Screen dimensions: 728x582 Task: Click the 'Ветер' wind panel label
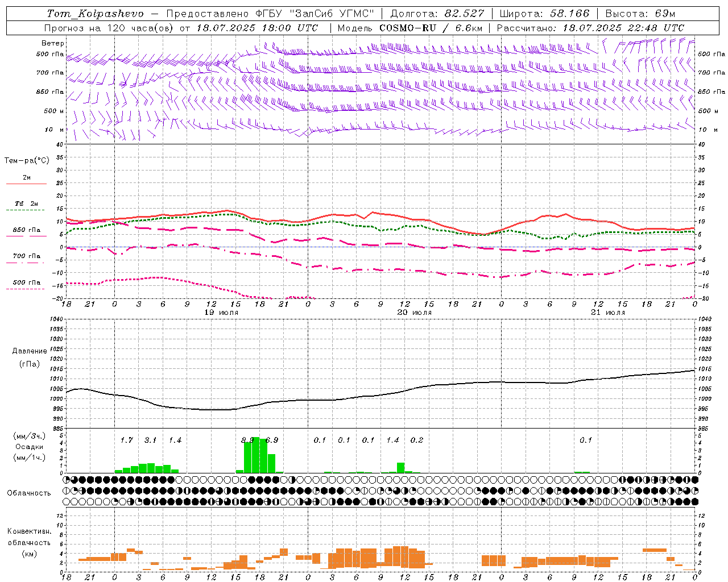click(53, 43)
